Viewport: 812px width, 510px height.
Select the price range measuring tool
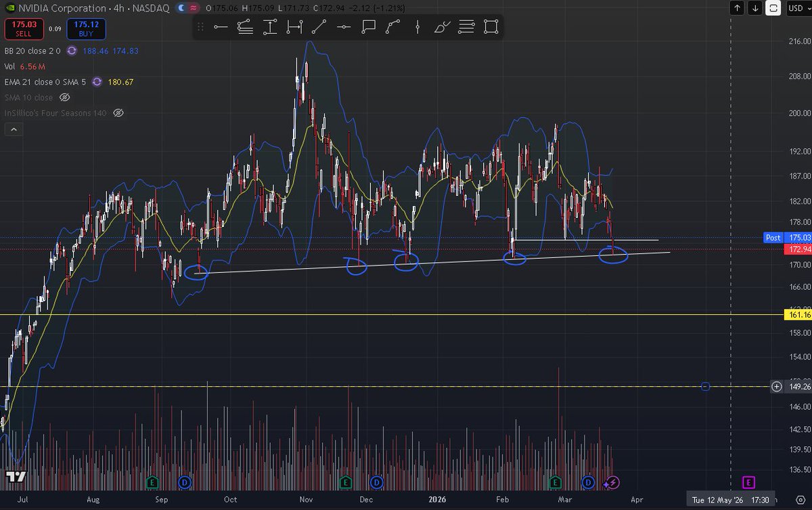tap(270, 27)
